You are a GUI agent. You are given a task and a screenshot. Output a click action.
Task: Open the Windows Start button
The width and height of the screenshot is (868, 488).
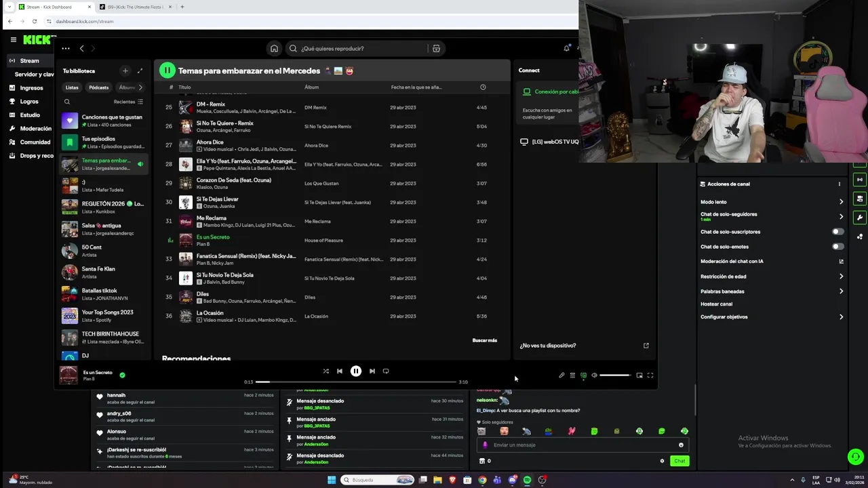coord(332,480)
